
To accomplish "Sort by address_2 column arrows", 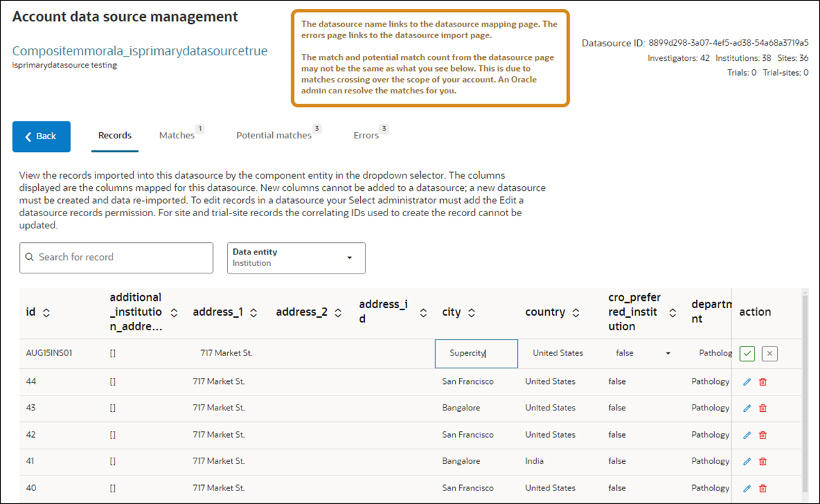I will coord(338,312).
